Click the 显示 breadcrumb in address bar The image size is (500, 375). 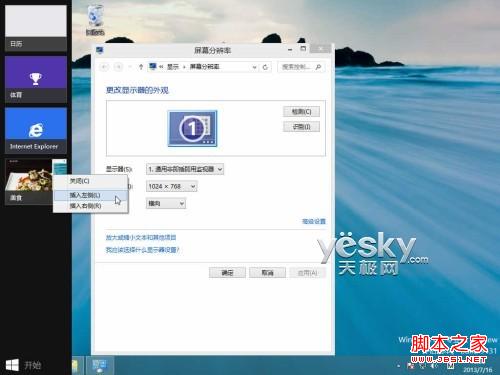tap(173, 67)
